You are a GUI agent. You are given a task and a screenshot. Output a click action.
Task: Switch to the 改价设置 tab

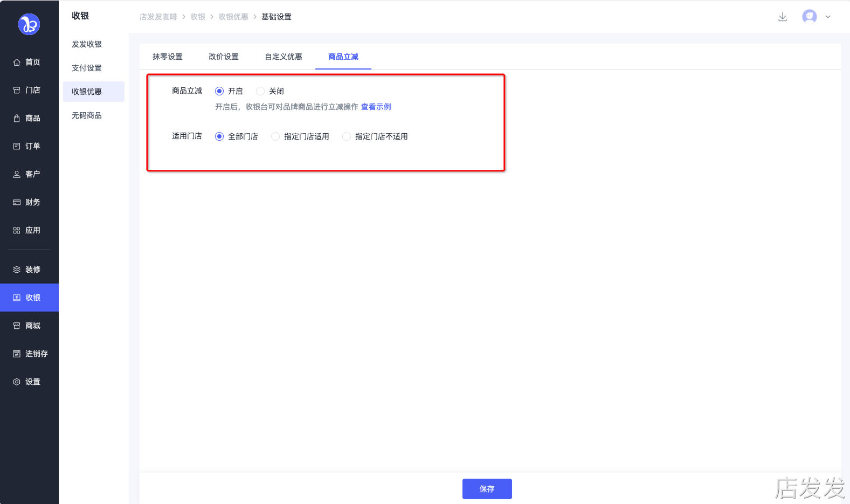click(224, 57)
